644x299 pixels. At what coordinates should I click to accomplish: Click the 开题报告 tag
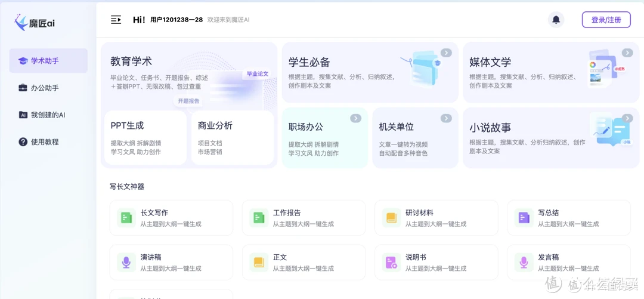[x=189, y=101]
